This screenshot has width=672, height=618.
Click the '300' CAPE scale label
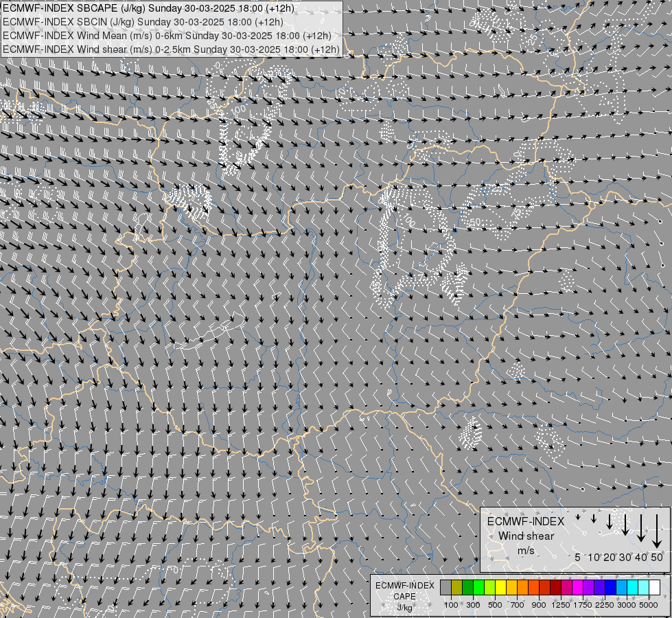(x=473, y=605)
